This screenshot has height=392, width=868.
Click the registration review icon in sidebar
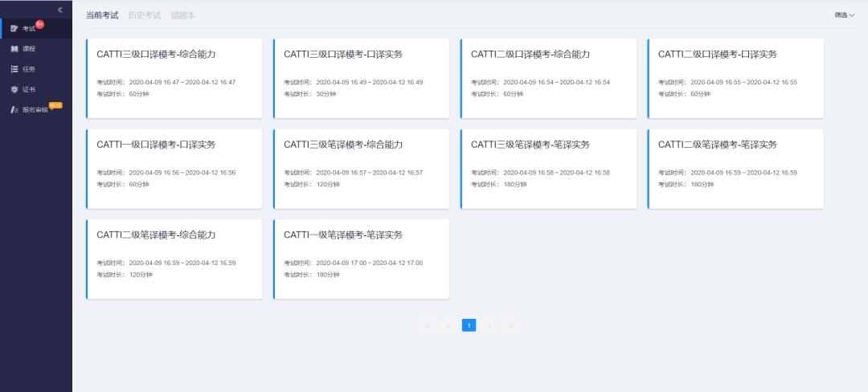pyautogui.click(x=14, y=109)
